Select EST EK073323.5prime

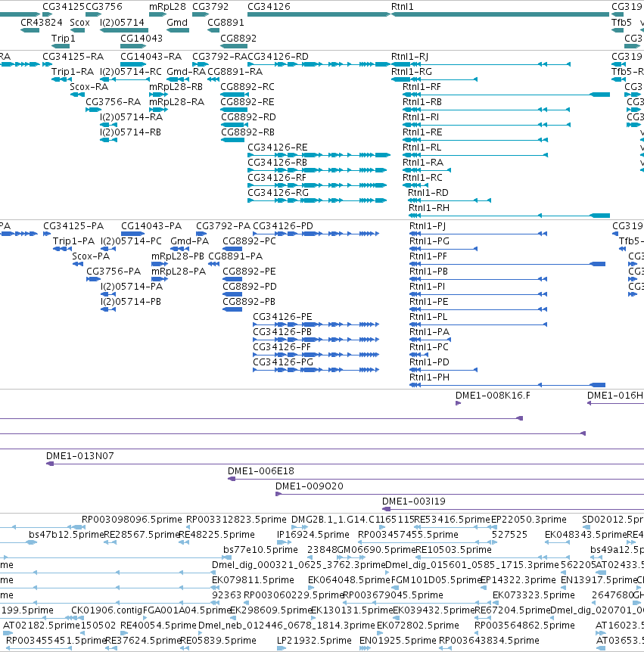click(x=534, y=595)
